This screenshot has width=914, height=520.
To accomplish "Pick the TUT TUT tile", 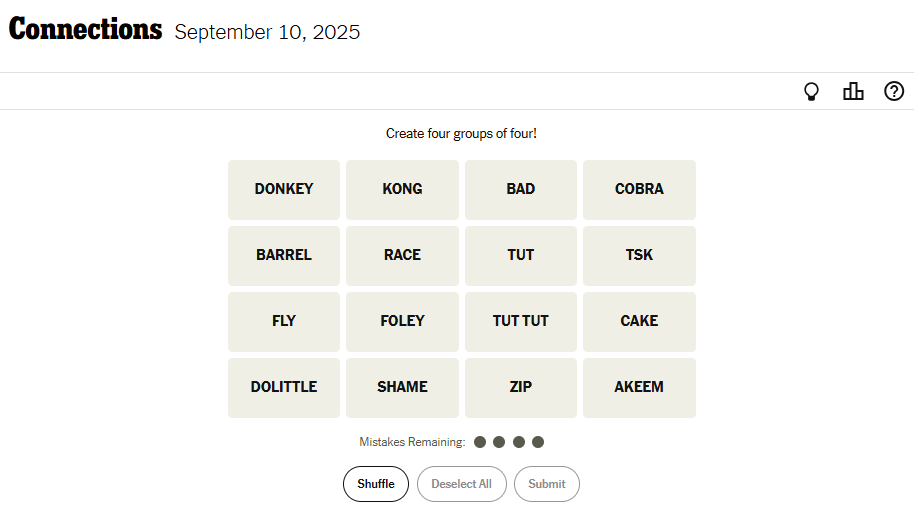I will pos(521,321).
